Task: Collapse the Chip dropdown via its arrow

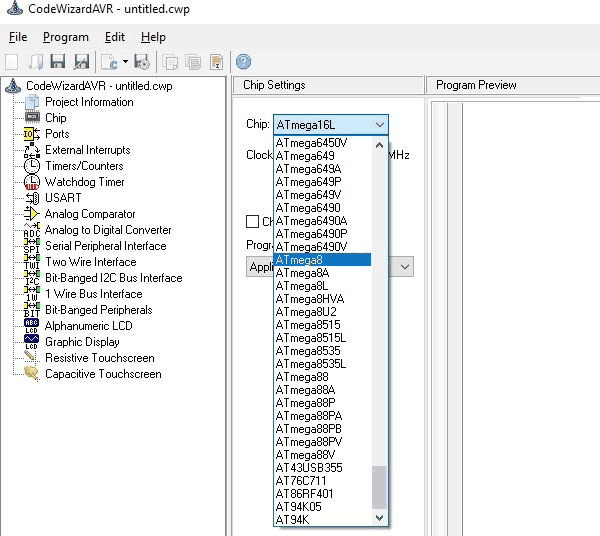Action: [x=379, y=125]
